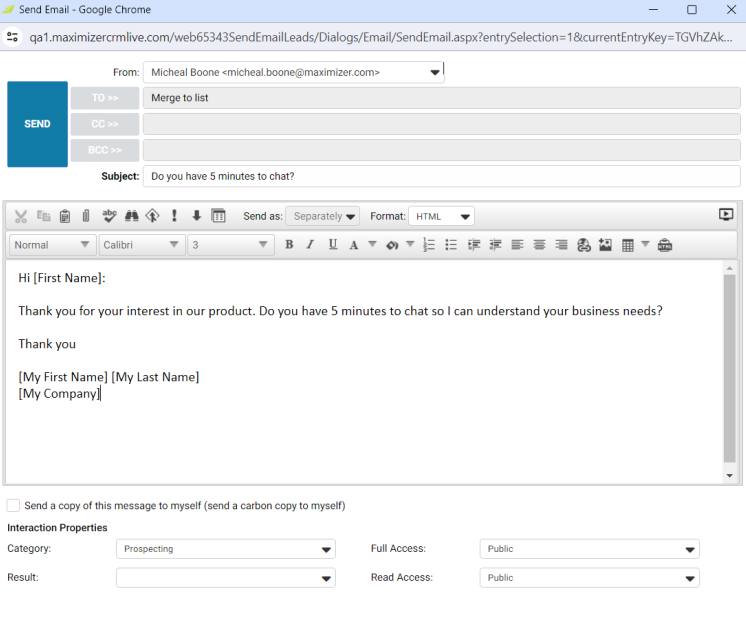Open Find with the binoculars icon

[131, 216]
